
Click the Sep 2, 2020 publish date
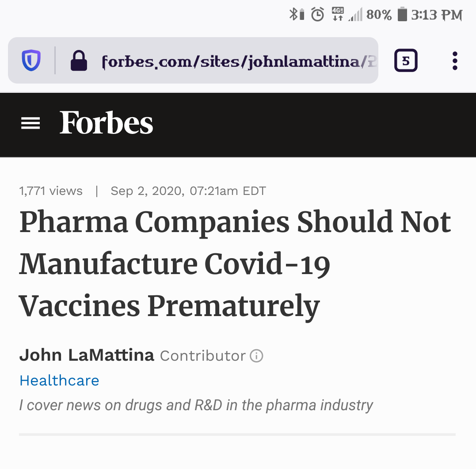[188, 191]
